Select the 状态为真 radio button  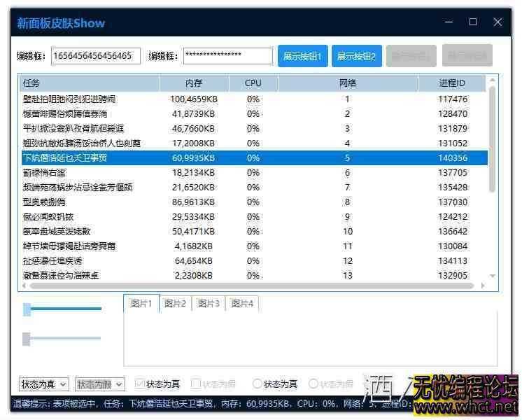[258, 384]
